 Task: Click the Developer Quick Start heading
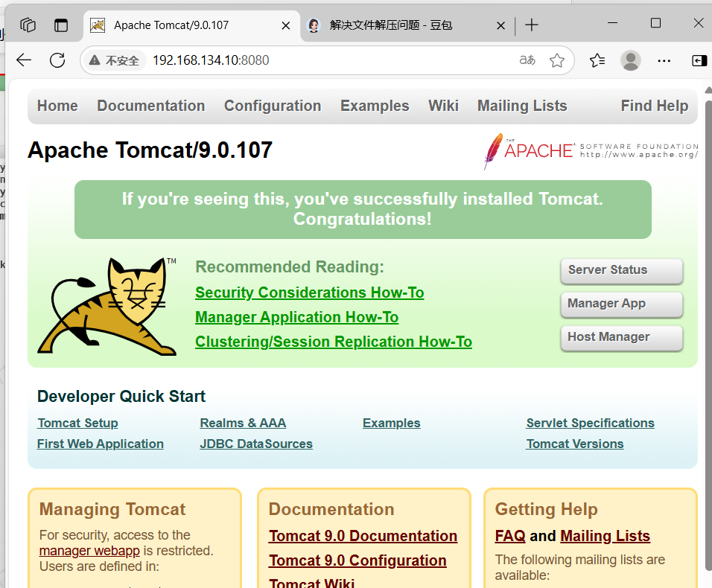(121, 396)
